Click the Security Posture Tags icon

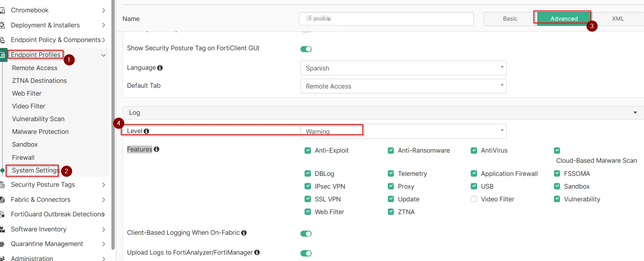(2, 185)
